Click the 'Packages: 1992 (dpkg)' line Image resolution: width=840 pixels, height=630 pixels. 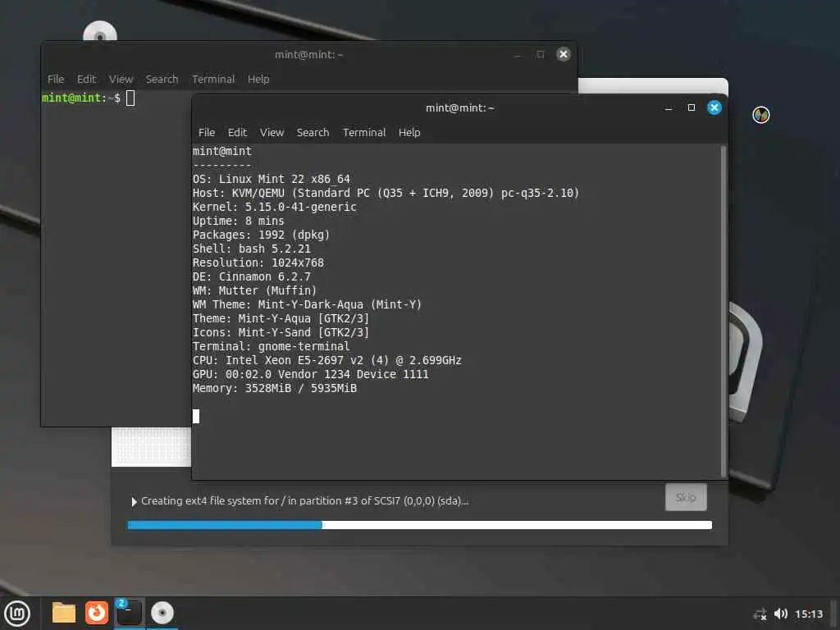(261, 235)
